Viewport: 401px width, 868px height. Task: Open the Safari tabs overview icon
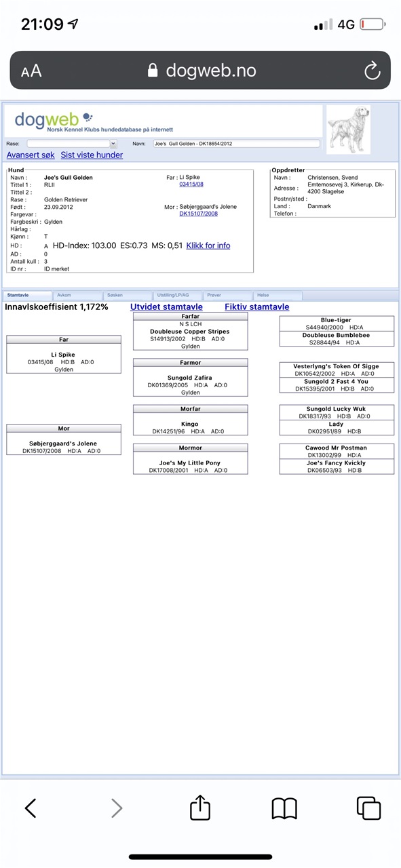click(369, 808)
